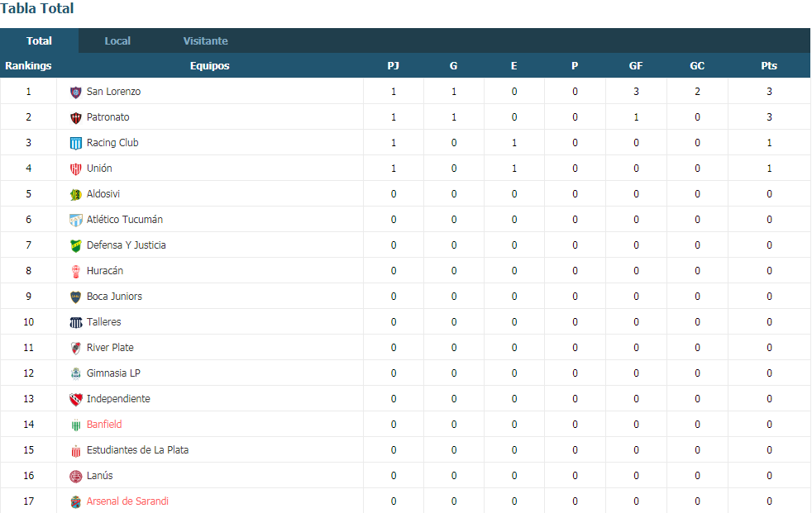The image size is (812, 513).
Task: Switch to the Local tab
Action: [117, 40]
